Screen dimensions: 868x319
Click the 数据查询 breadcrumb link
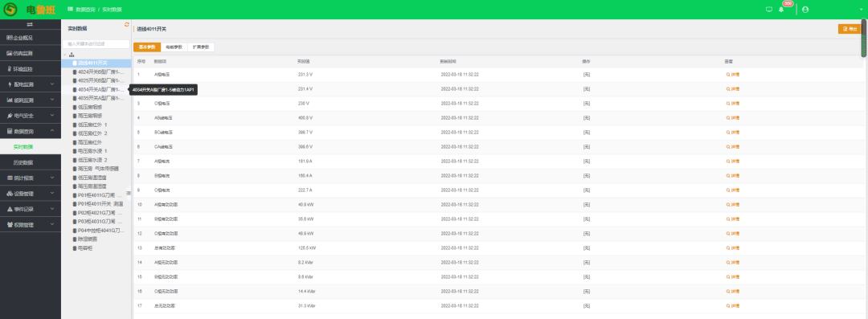[x=85, y=10]
